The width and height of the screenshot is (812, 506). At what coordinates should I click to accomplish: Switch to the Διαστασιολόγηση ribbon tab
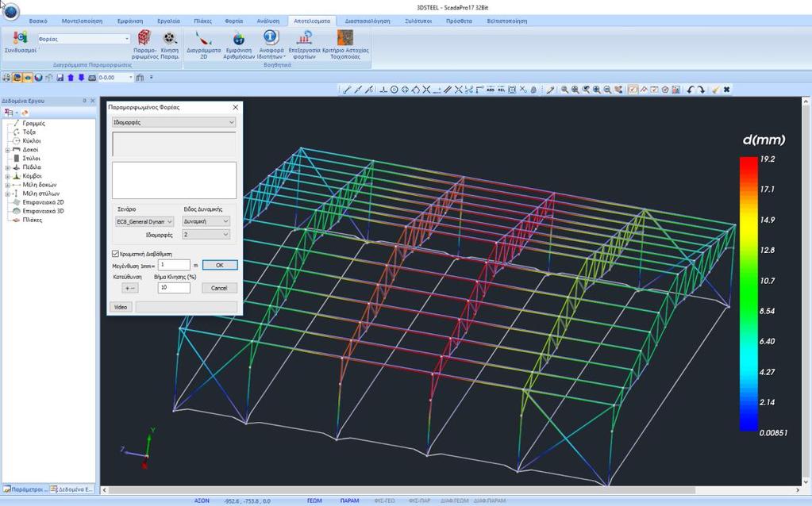[368, 21]
